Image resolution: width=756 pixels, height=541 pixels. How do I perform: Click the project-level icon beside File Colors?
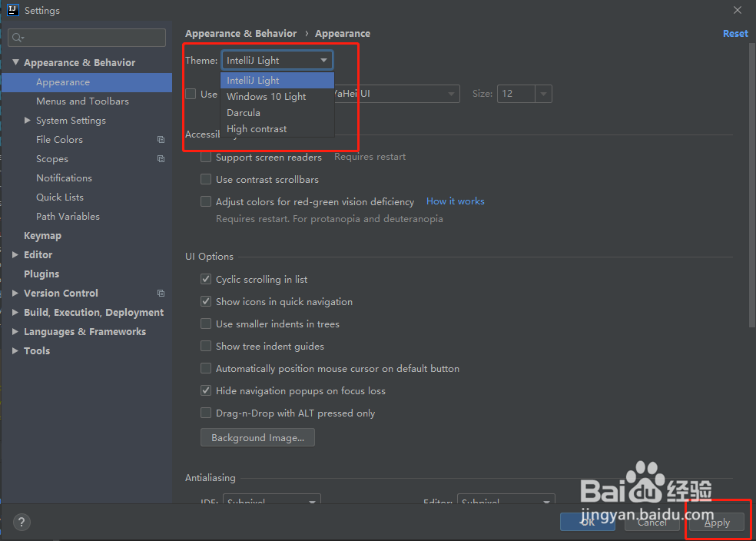click(x=161, y=139)
